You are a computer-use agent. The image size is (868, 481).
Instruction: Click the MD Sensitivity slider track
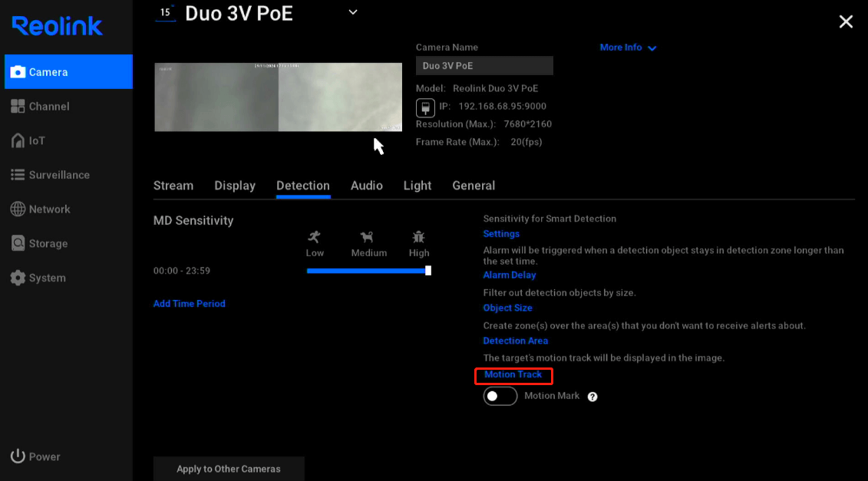(367, 271)
